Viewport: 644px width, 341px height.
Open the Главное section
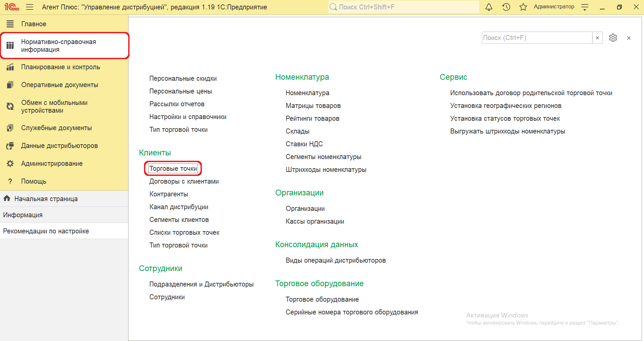(x=34, y=24)
